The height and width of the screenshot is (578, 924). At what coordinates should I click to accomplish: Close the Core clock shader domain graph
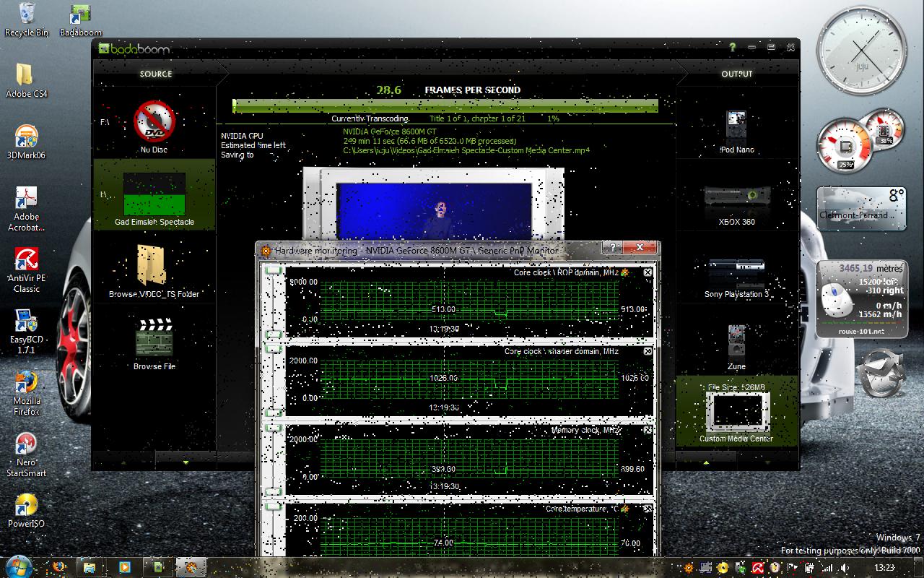[648, 351]
